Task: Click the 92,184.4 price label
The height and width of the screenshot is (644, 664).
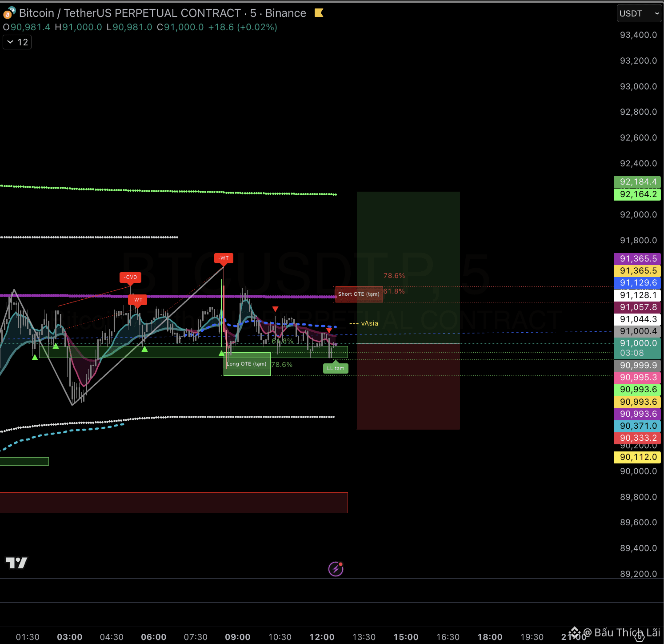Action: click(x=638, y=182)
